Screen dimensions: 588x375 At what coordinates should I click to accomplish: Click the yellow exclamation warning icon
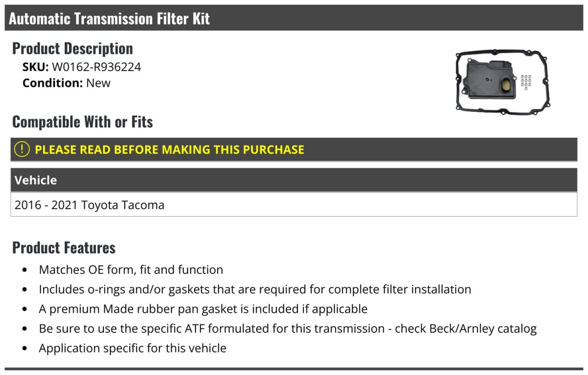click(22, 150)
